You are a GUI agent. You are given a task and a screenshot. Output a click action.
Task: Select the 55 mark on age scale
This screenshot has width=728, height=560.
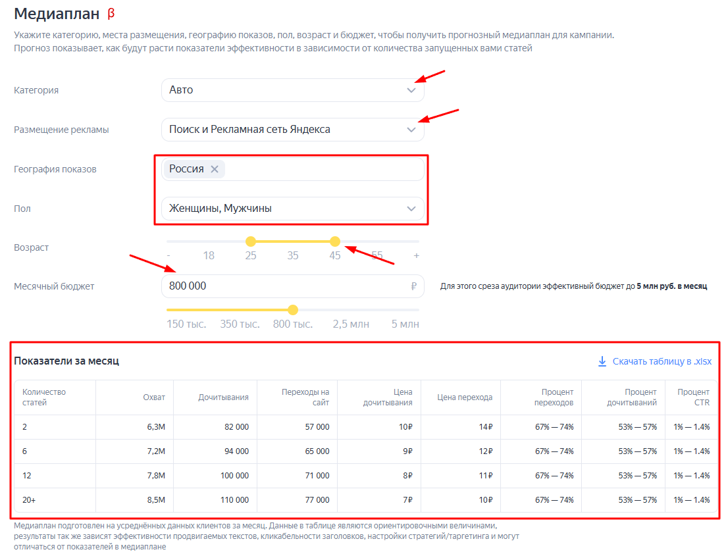pyautogui.click(x=377, y=255)
